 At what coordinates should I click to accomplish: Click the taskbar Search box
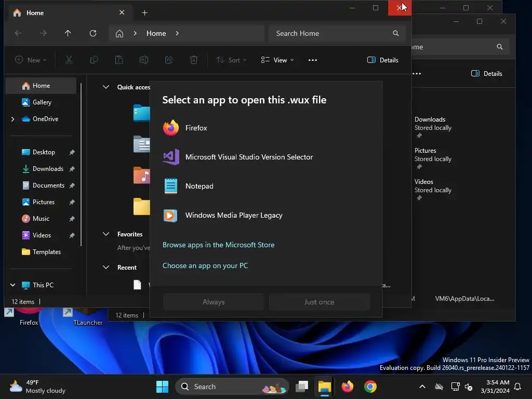pos(232,387)
